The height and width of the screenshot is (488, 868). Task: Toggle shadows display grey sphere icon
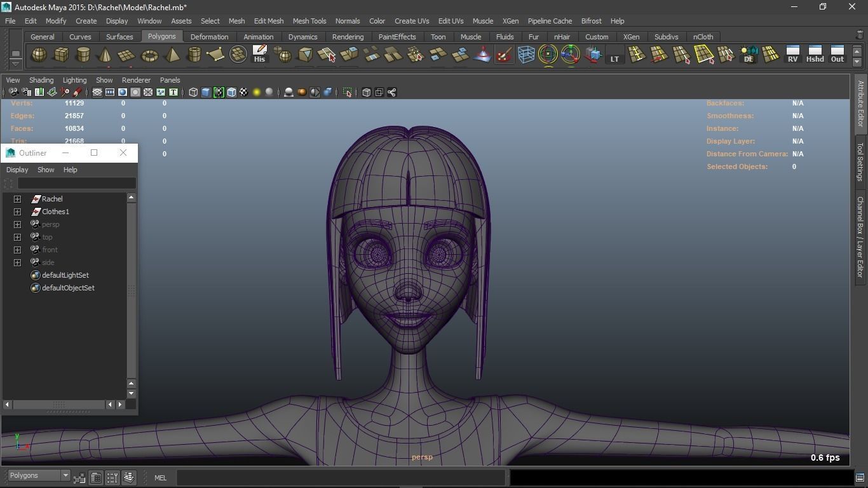pos(269,92)
